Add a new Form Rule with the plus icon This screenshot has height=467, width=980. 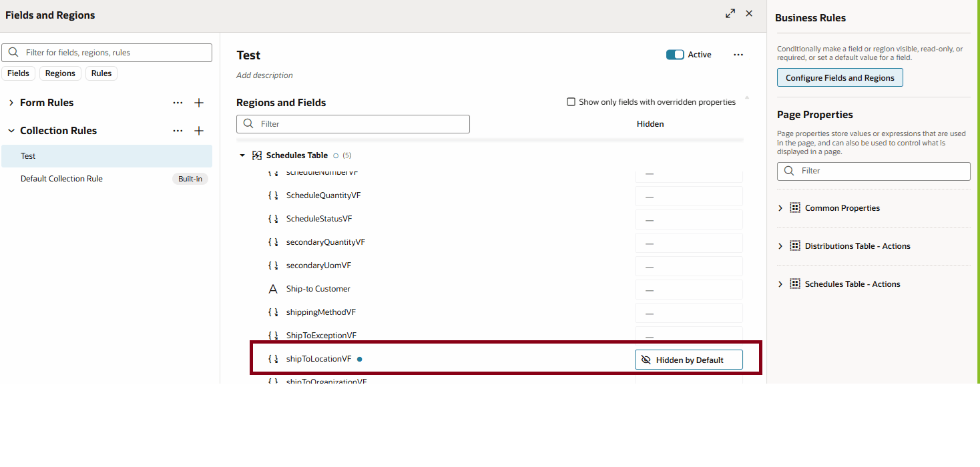pos(199,103)
